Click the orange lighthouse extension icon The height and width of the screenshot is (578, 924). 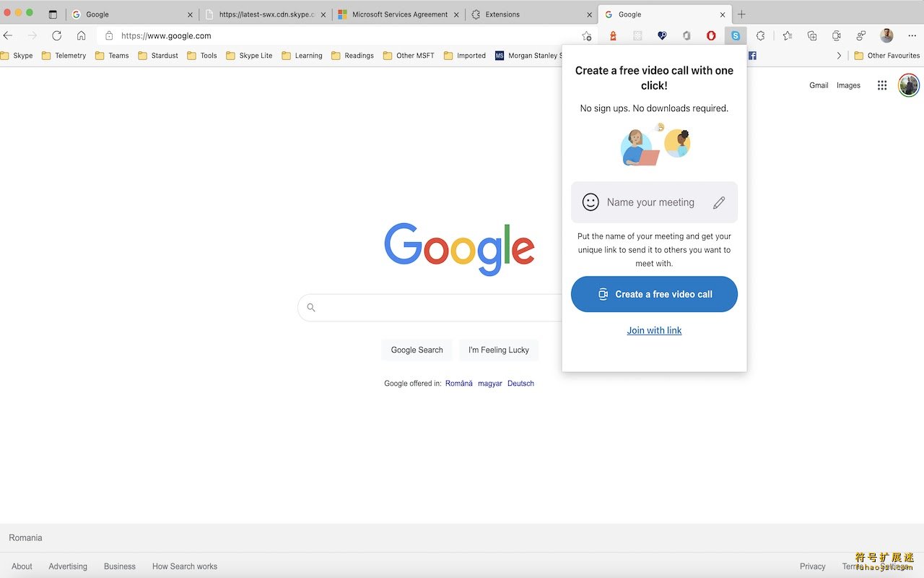point(613,35)
